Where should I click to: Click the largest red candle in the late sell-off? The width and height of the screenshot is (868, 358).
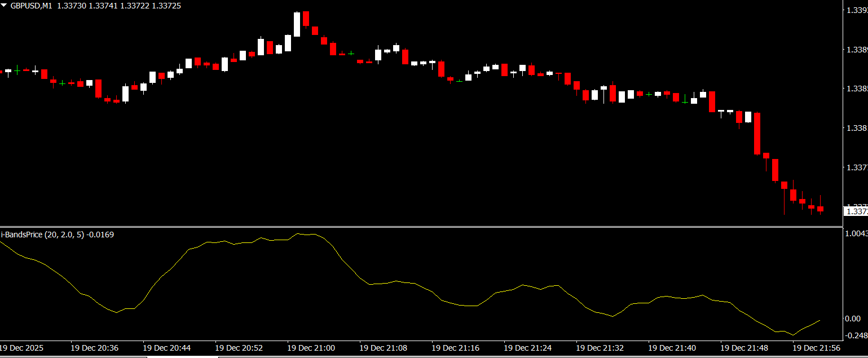click(757, 133)
